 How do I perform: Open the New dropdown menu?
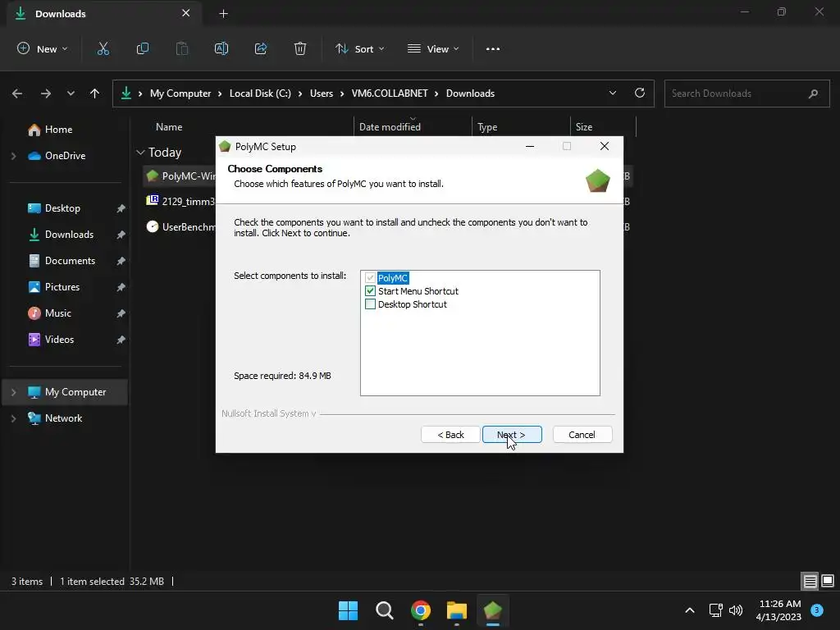(x=43, y=48)
